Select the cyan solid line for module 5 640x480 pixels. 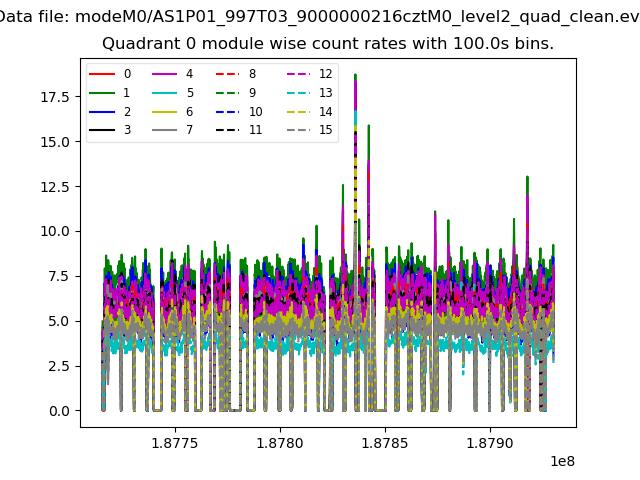[x=166, y=93]
